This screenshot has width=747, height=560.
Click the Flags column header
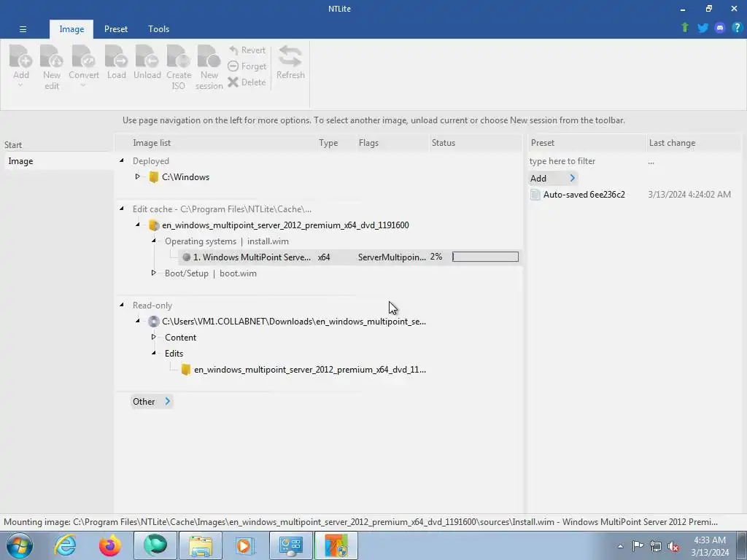[x=392, y=143]
